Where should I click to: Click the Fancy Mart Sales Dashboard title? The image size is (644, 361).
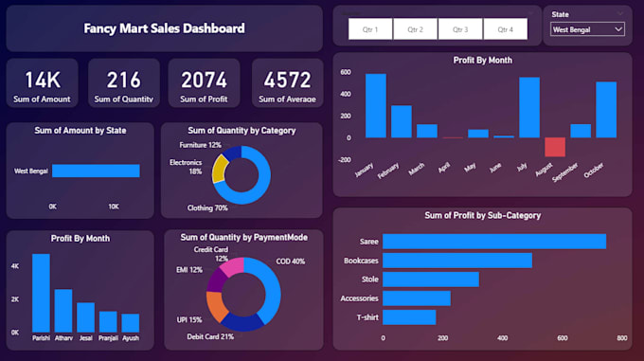coord(164,28)
